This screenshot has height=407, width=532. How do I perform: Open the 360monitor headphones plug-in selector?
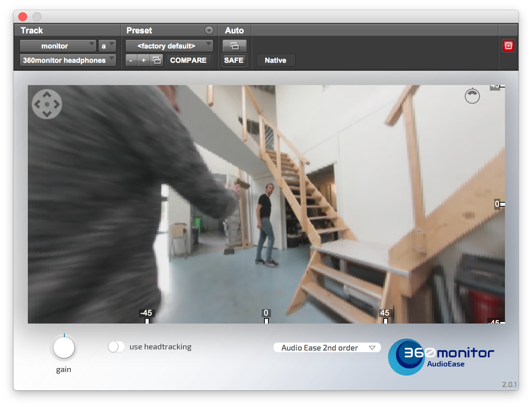click(68, 60)
